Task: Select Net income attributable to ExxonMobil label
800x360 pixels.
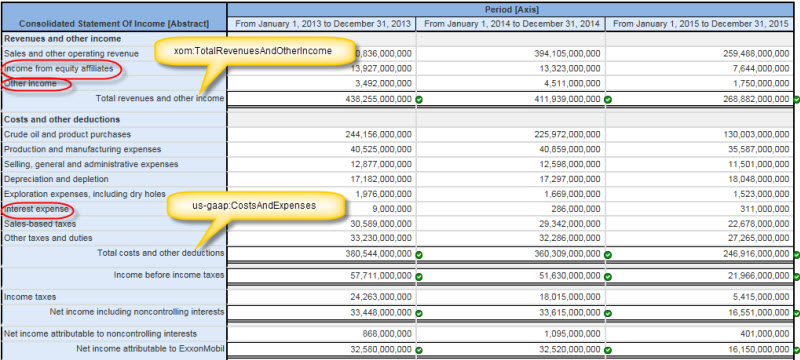Action: (151, 349)
